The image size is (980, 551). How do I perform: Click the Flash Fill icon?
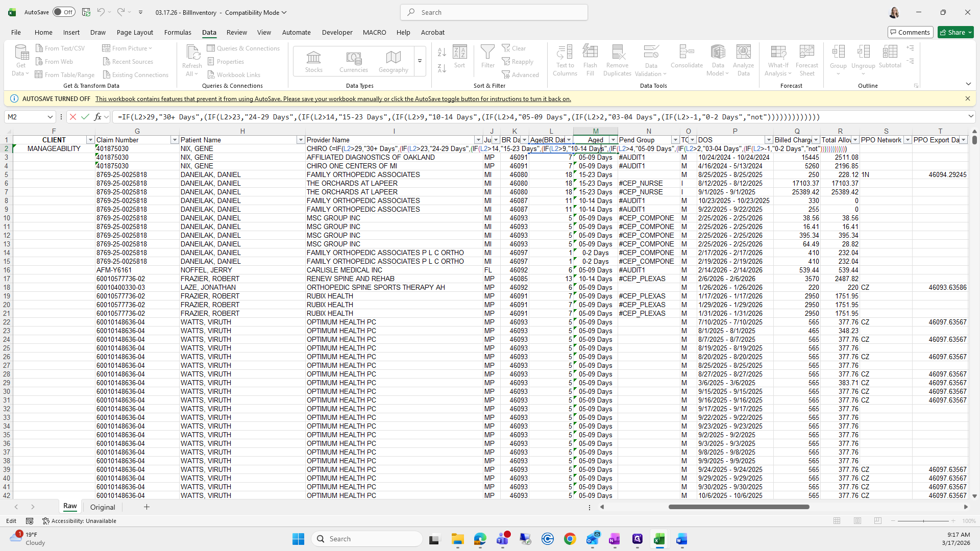click(590, 53)
